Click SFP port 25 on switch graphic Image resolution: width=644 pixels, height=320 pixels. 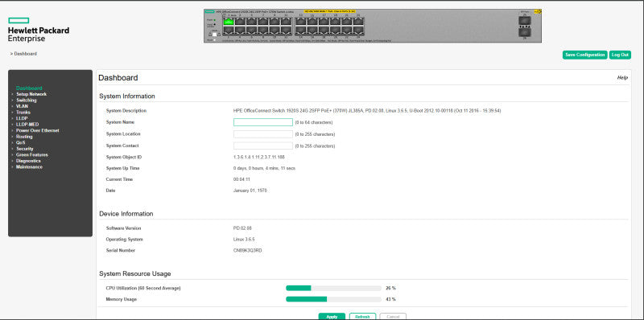click(525, 21)
